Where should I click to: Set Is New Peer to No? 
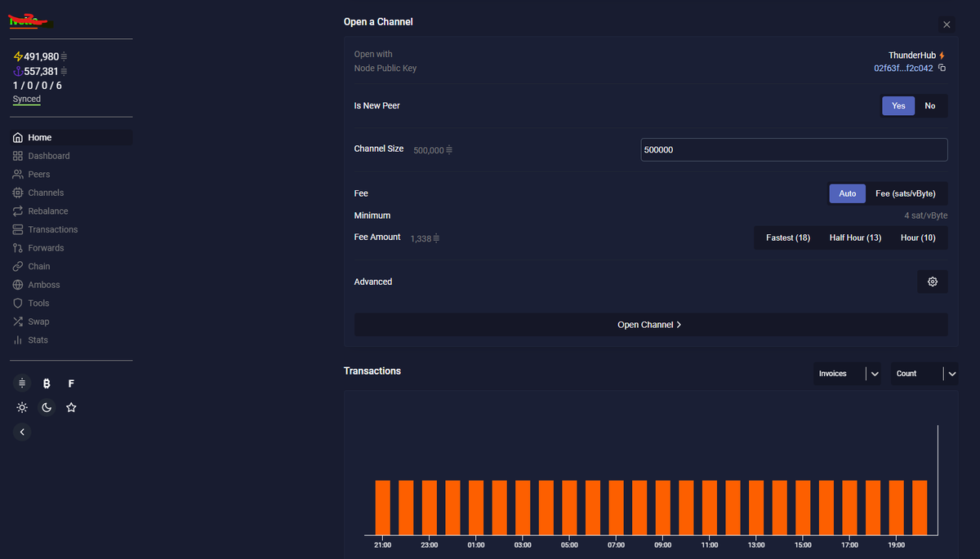930,106
